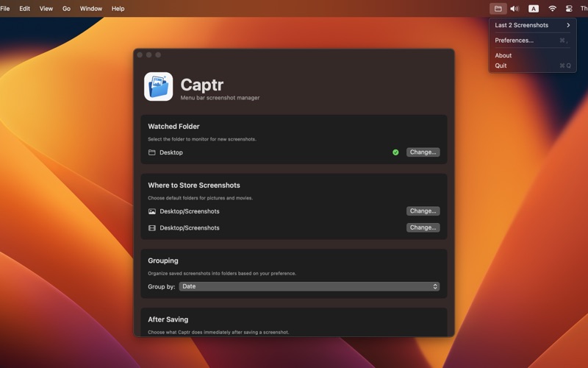The width and height of the screenshot is (588, 368).
Task: Click the Captr app logo
Action: pos(158,87)
